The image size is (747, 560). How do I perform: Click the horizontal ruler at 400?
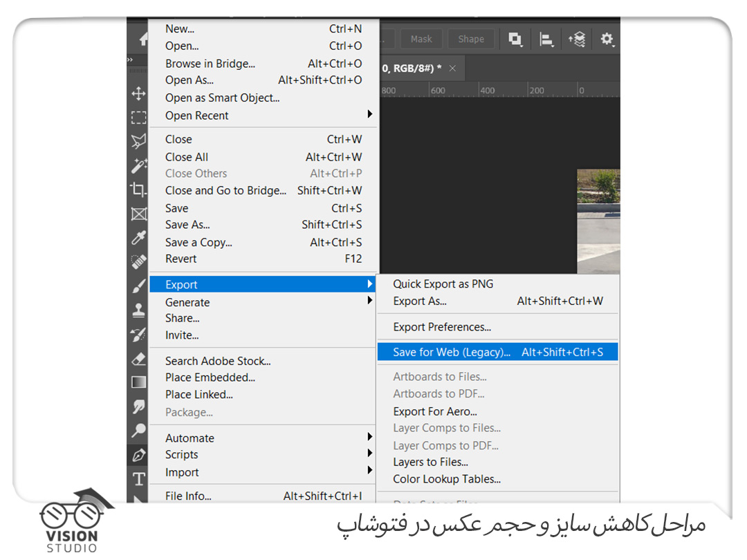tap(487, 90)
